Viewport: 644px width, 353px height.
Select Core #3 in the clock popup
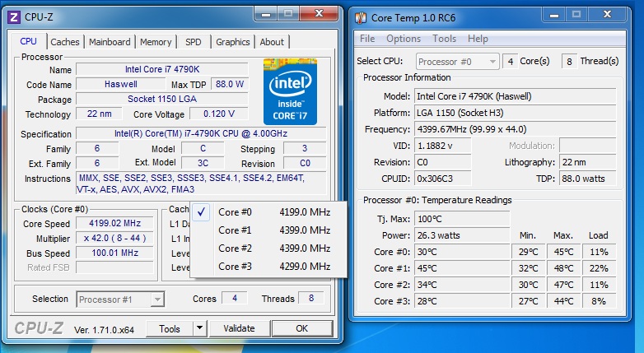coord(269,267)
